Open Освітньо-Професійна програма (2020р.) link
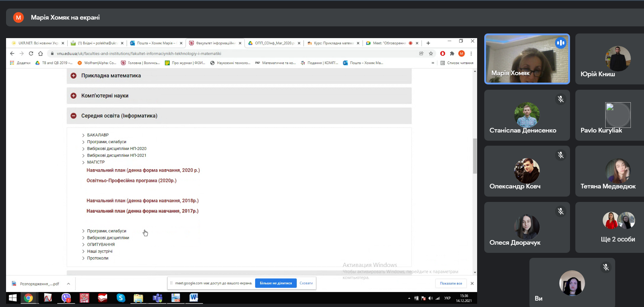This screenshot has height=307, width=644. [131, 181]
